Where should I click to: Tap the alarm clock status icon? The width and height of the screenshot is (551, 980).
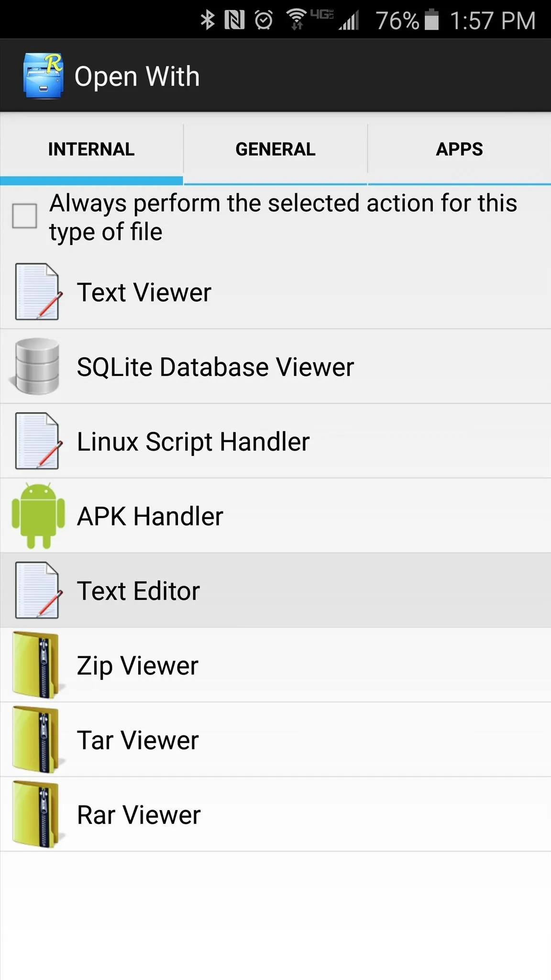click(x=264, y=20)
